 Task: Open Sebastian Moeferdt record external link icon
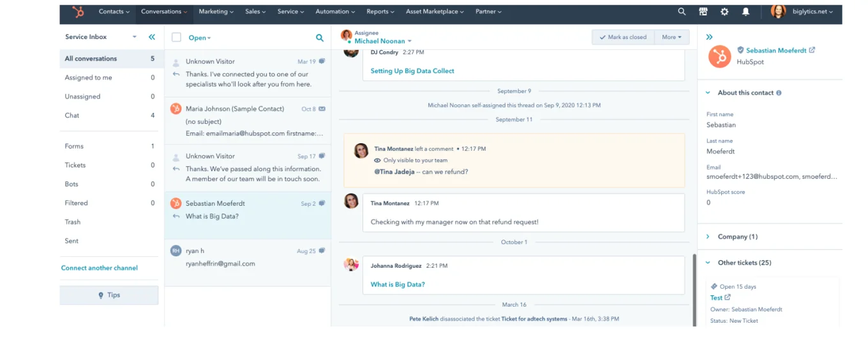point(812,50)
